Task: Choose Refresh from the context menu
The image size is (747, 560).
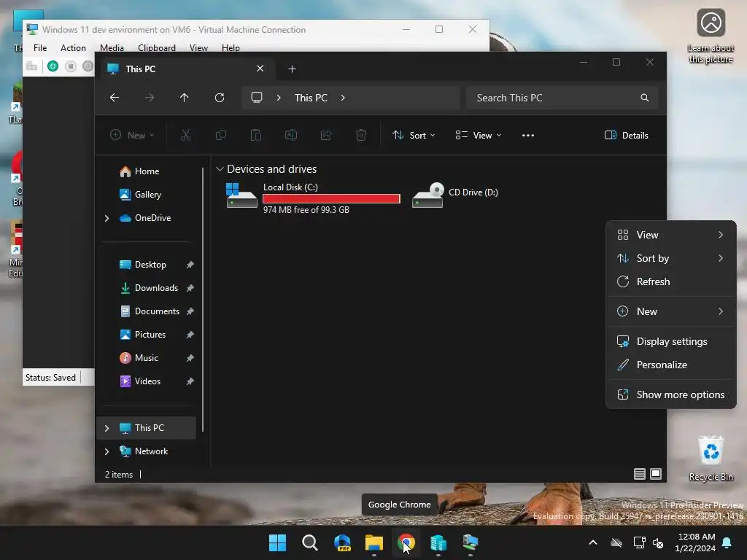Action: [671, 281]
